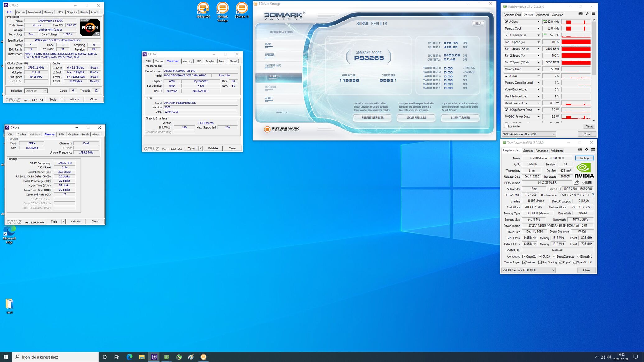The height and width of the screenshot is (362, 644).
Task: Click the NVIDIA logo in GPU-Z
Action: pyautogui.click(x=584, y=171)
